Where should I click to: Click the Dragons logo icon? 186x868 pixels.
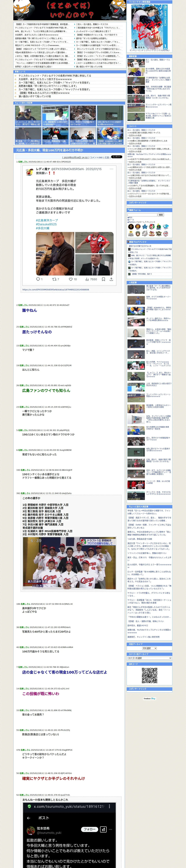(x=166, y=227)
